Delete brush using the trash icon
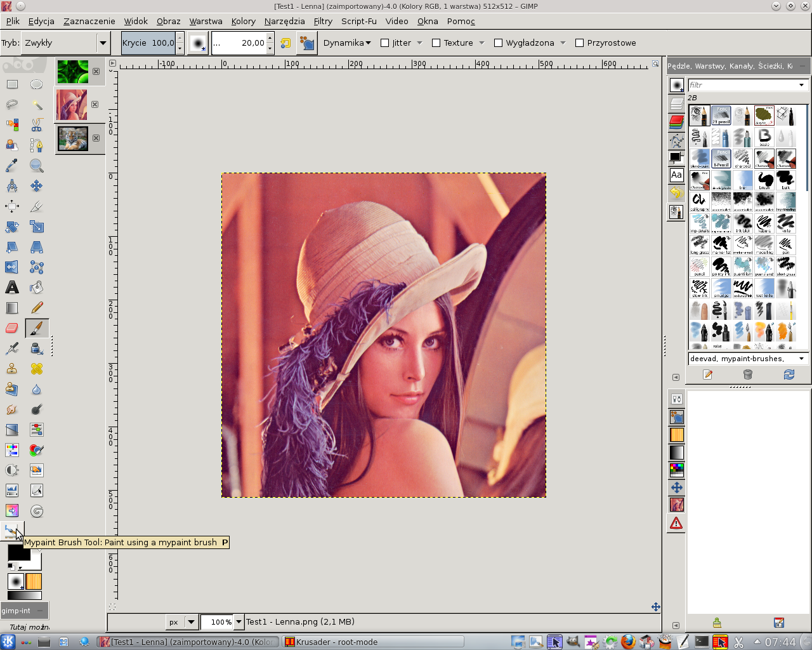The width and height of the screenshot is (812, 650). pyautogui.click(x=748, y=375)
